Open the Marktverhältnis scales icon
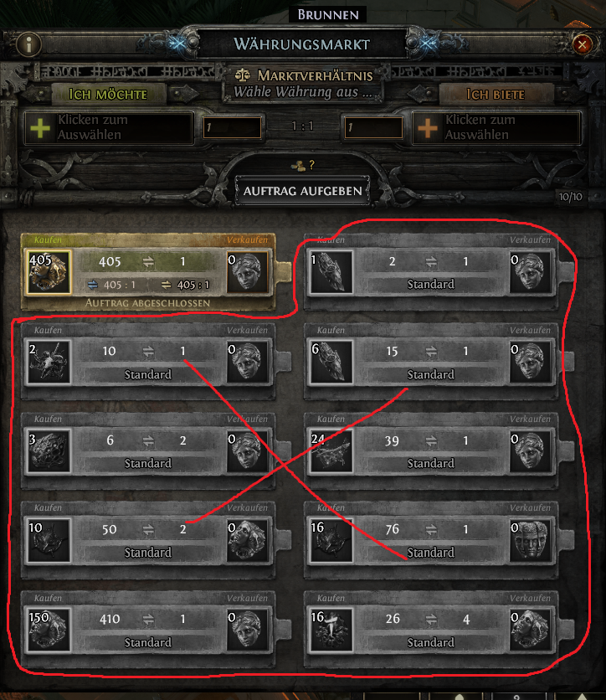This screenshot has height=700, width=606. pyautogui.click(x=242, y=75)
